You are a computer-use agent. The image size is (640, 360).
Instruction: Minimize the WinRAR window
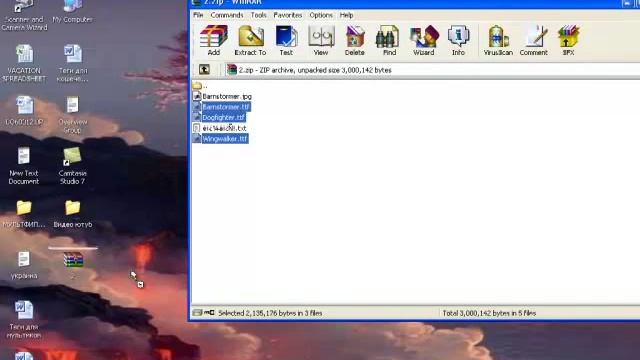627,3
